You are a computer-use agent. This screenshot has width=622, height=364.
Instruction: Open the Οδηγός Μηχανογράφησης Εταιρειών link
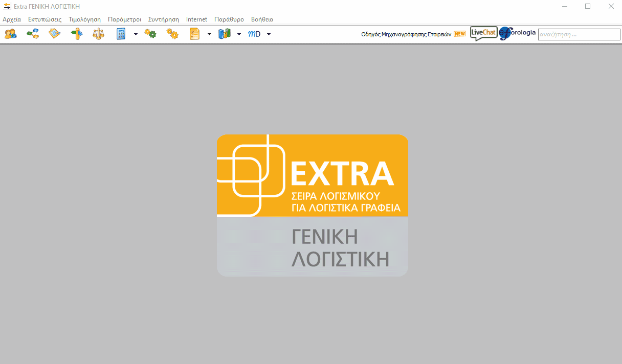click(x=406, y=34)
